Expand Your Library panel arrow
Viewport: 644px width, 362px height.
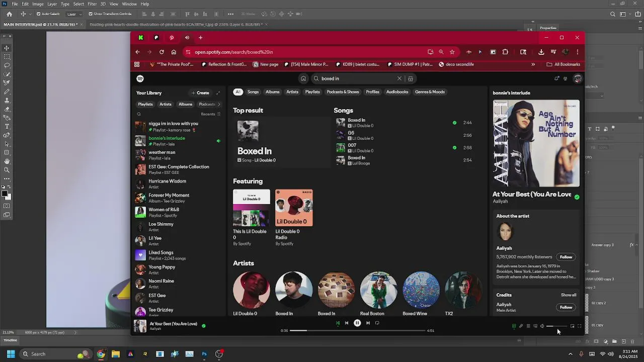pyautogui.click(x=218, y=93)
